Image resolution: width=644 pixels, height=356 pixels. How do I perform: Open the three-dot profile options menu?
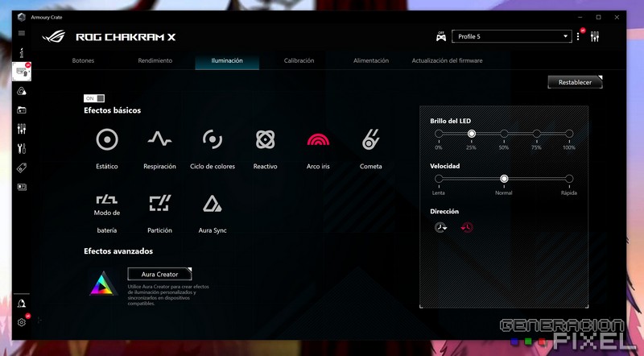(578, 36)
